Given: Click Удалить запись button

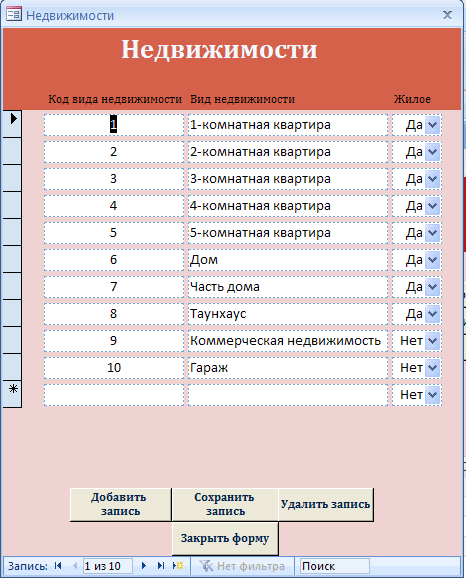Looking at the screenshot, I should coord(326,505).
